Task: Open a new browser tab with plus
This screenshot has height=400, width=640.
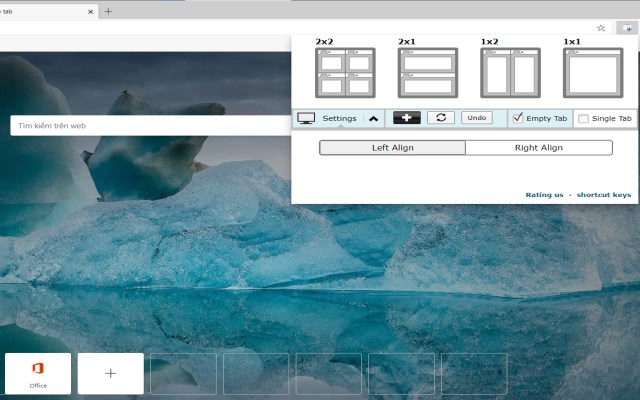Action: pos(108,11)
